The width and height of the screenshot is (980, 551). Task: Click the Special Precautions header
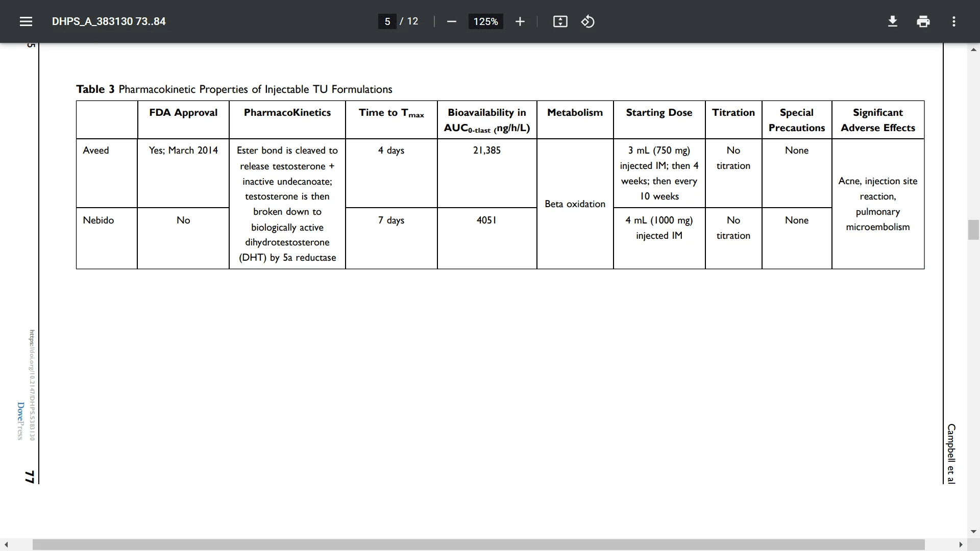click(797, 120)
